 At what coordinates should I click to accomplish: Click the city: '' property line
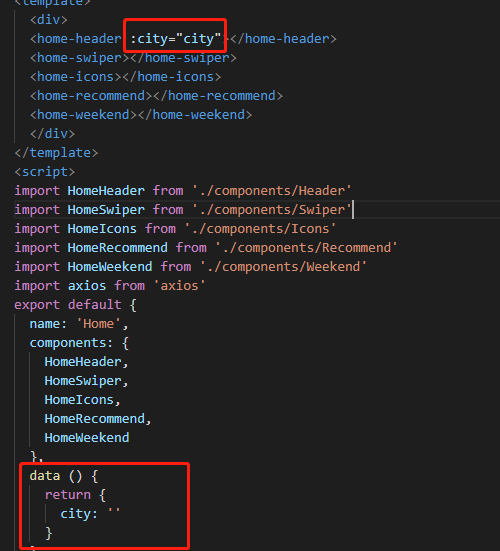[90, 513]
